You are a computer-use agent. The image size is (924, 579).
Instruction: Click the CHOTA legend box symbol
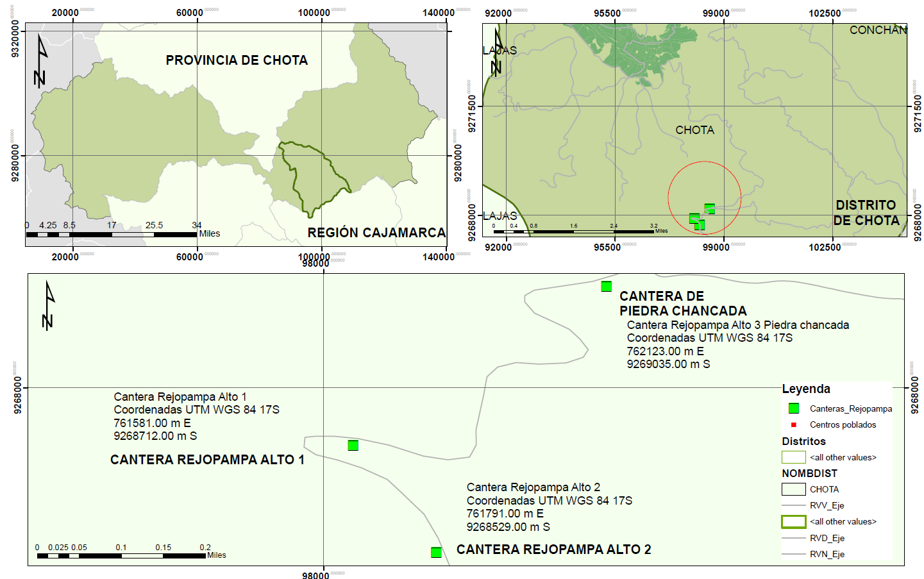(x=793, y=489)
